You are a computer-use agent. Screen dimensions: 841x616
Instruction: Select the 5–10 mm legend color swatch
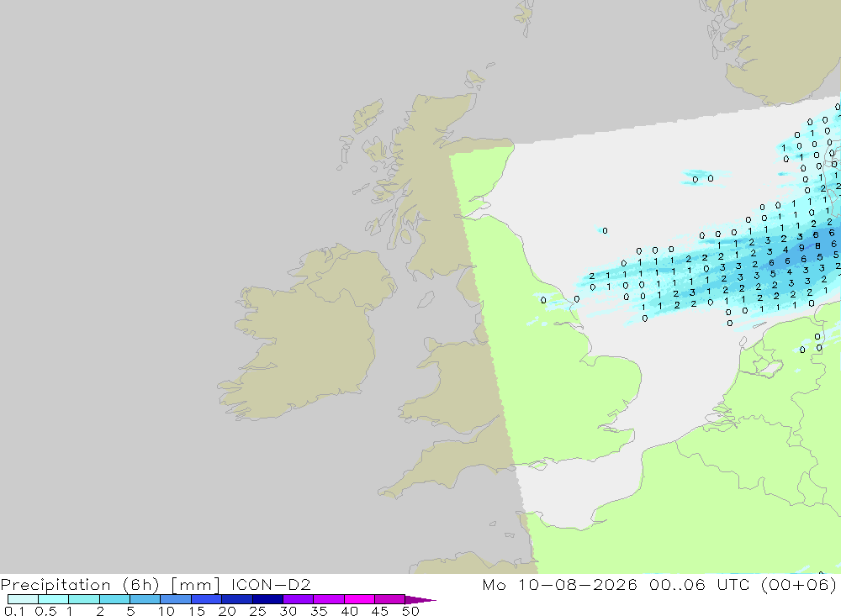tap(145, 599)
